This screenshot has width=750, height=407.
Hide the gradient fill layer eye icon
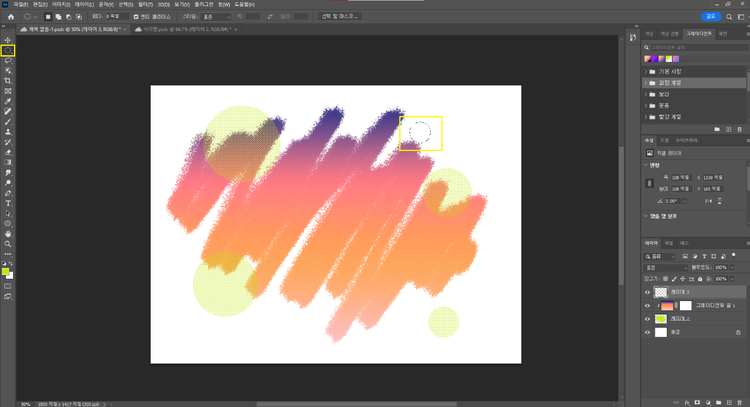tap(648, 306)
